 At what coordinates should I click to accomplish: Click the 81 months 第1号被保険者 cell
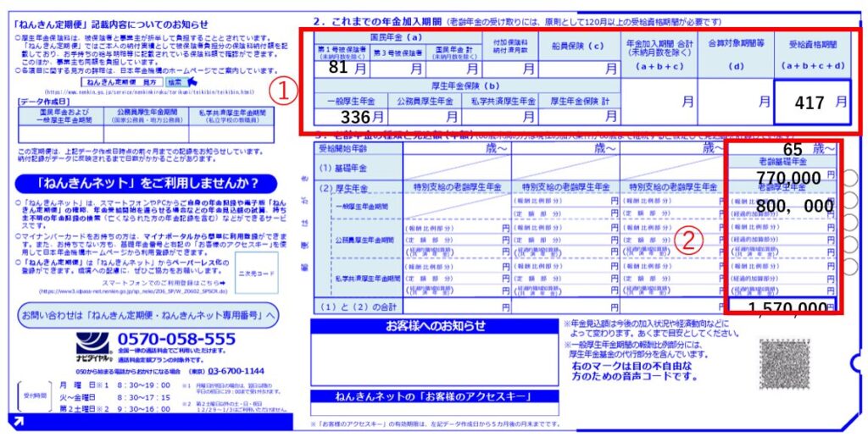[341, 69]
